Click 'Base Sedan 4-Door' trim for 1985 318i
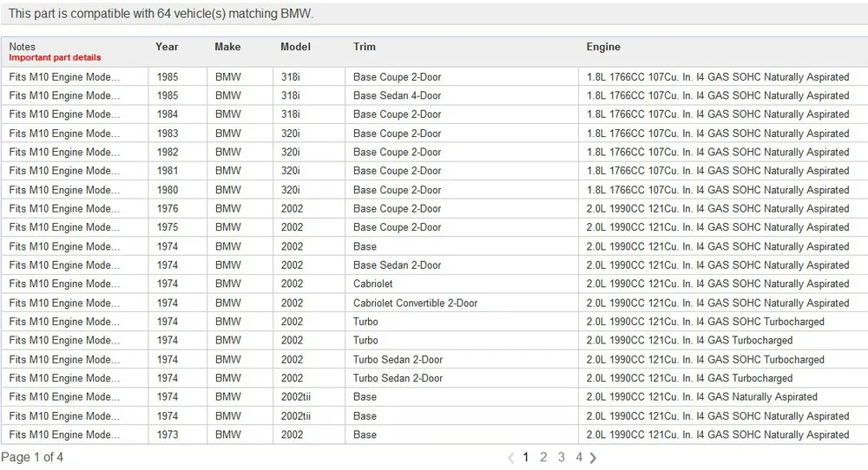 click(x=397, y=95)
